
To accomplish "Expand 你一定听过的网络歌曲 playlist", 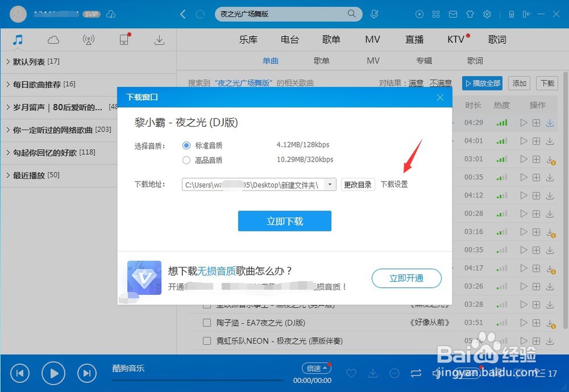I will click(8, 130).
